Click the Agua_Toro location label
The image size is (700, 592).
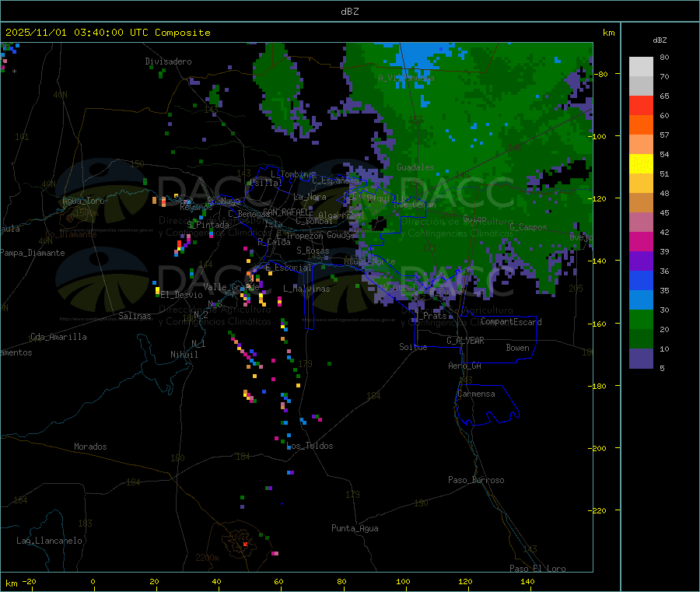(x=83, y=201)
